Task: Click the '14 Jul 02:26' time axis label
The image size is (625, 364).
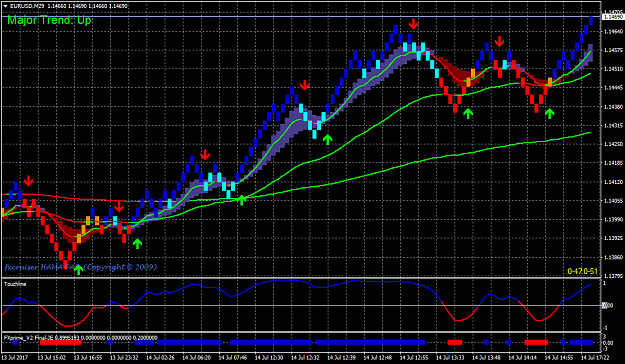Action: tap(160, 358)
